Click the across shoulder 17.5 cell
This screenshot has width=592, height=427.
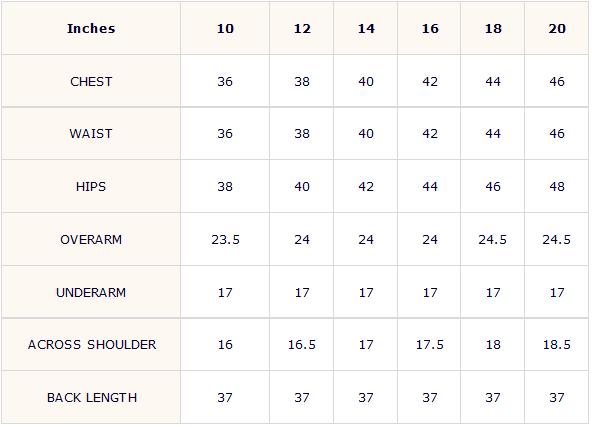pyautogui.click(x=429, y=344)
